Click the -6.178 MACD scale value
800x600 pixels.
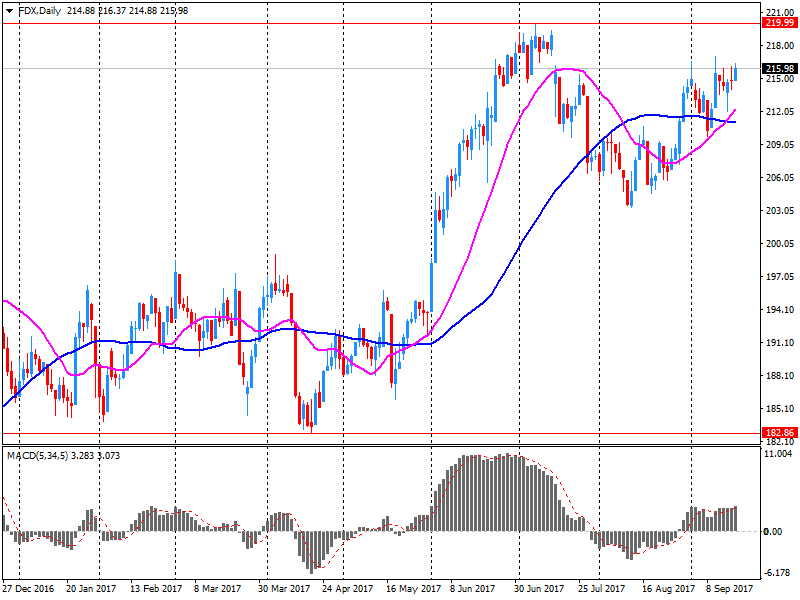pyautogui.click(x=779, y=573)
